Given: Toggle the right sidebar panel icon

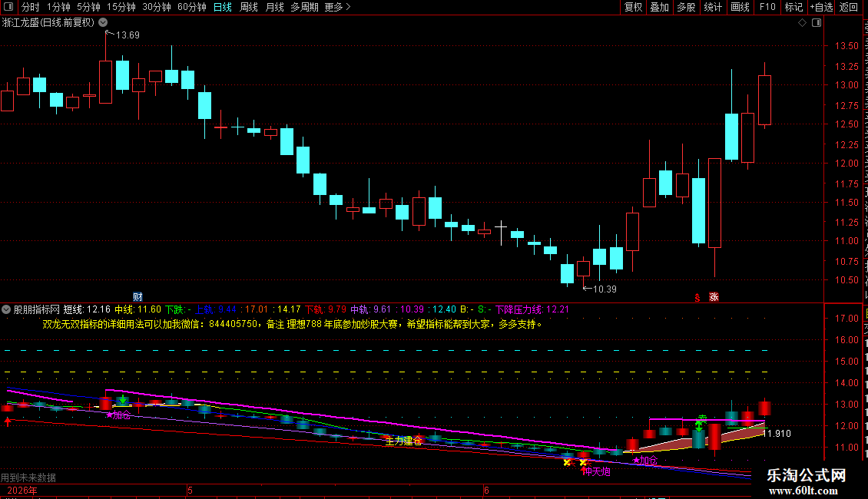Looking at the screenshot, I should tap(817, 23).
